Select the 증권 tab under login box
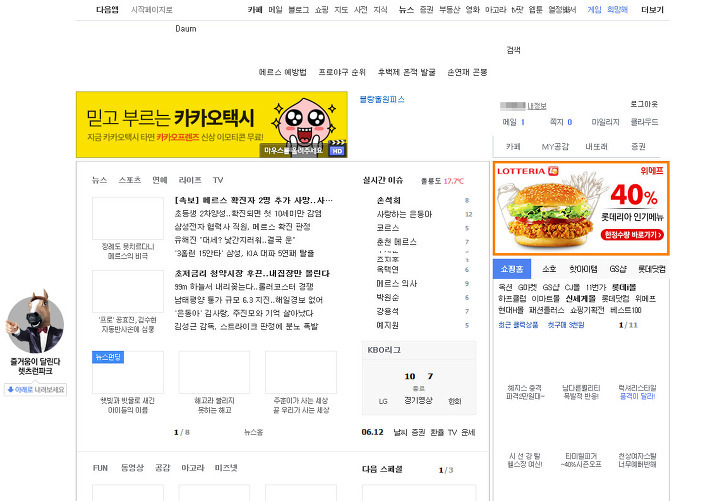The image size is (710, 501). (x=638, y=146)
